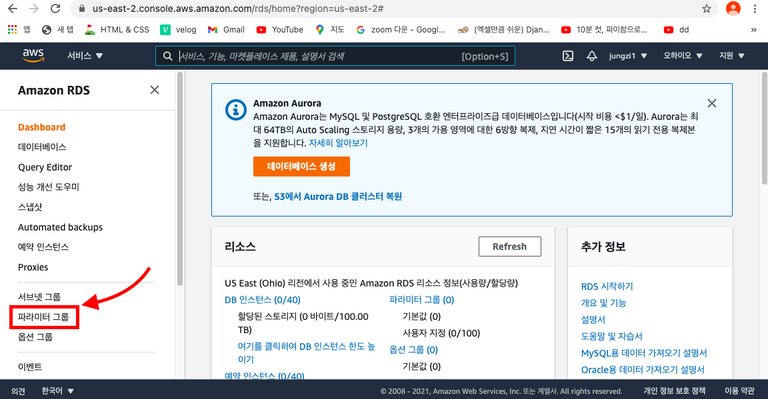Open 데이터베이스 in the sidebar
Image resolution: width=768 pixels, height=399 pixels.
(x=42, y=147)
